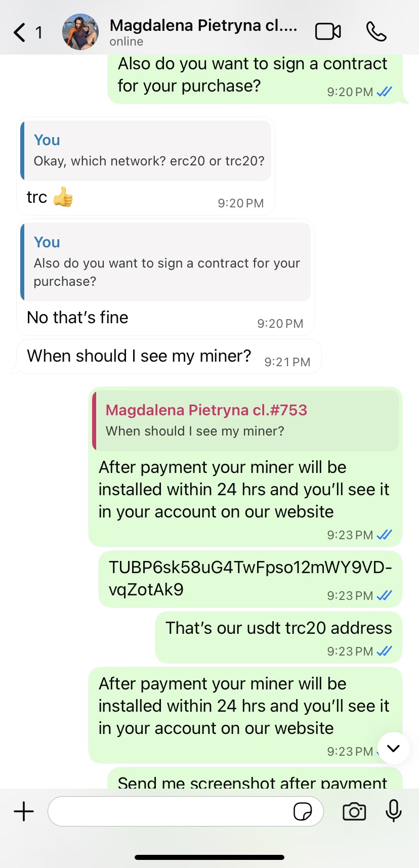Tap the "trc" thumbs up message

point(50,197)
